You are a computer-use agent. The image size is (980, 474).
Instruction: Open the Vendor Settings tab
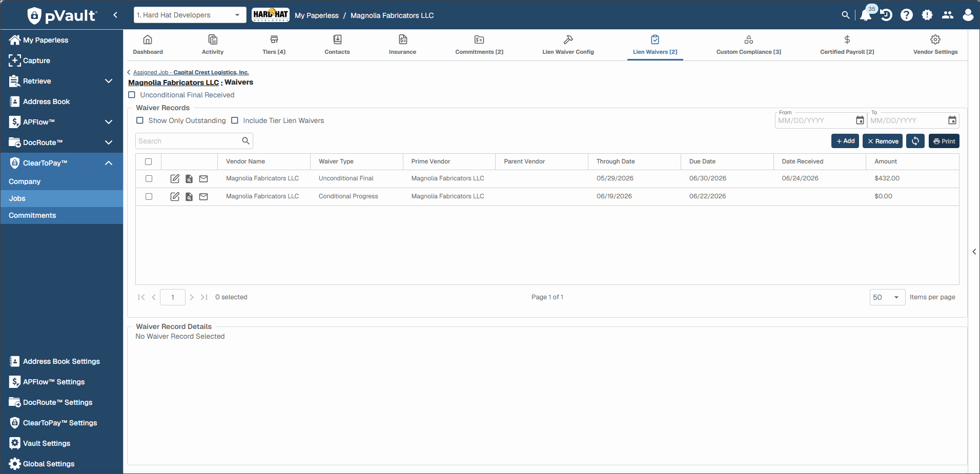[935, 45]
